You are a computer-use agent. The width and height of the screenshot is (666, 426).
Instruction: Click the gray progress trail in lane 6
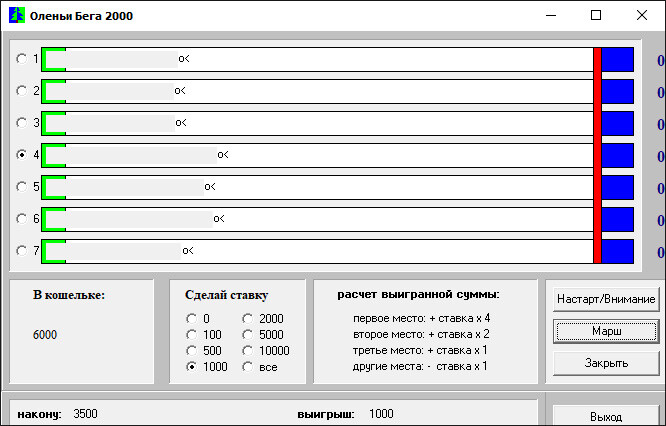[139, 219]
